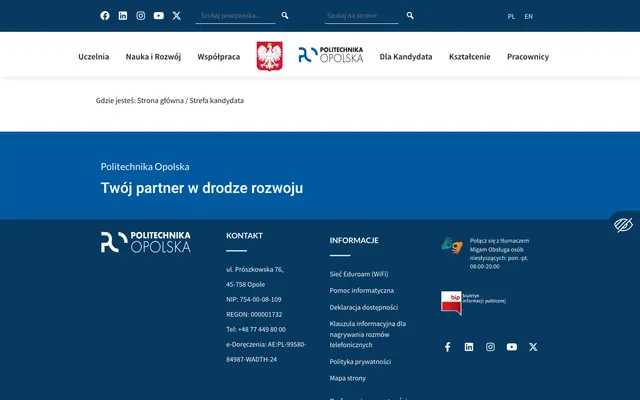640x400 pixels.
Task: Toggle the high-contrast accessibility eye icon
Action: point(623,225)
